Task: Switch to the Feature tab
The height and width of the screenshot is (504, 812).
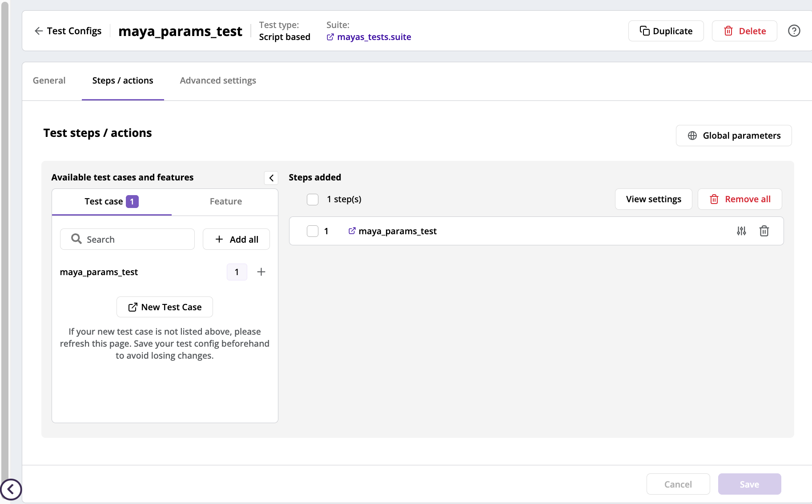Action: coord(225,201)
